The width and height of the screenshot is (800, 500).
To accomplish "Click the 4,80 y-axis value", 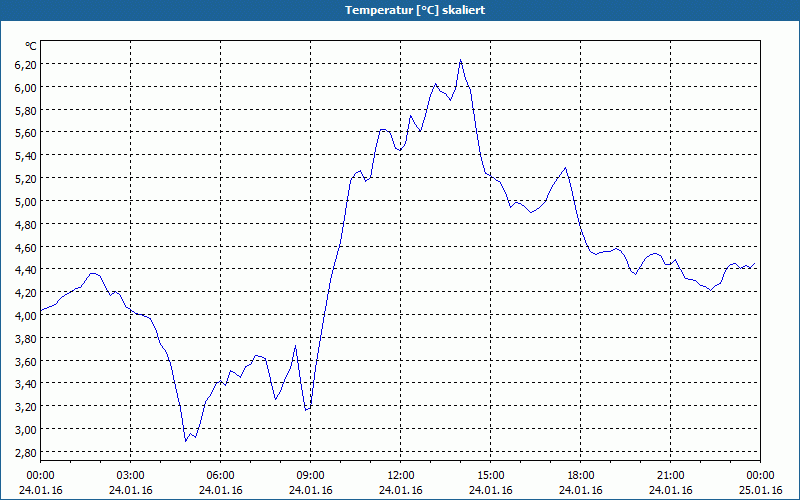I will pyautogui.click(x=27, y=224).
